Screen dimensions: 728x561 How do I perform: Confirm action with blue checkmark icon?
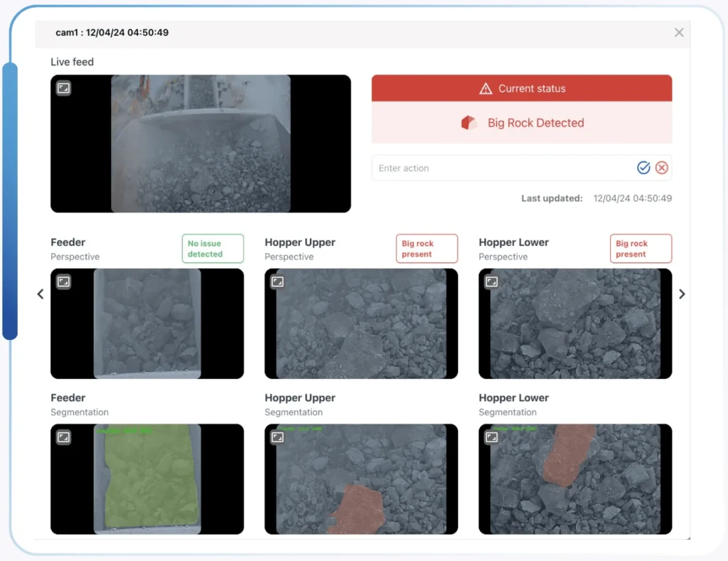[x=643, y=168]
